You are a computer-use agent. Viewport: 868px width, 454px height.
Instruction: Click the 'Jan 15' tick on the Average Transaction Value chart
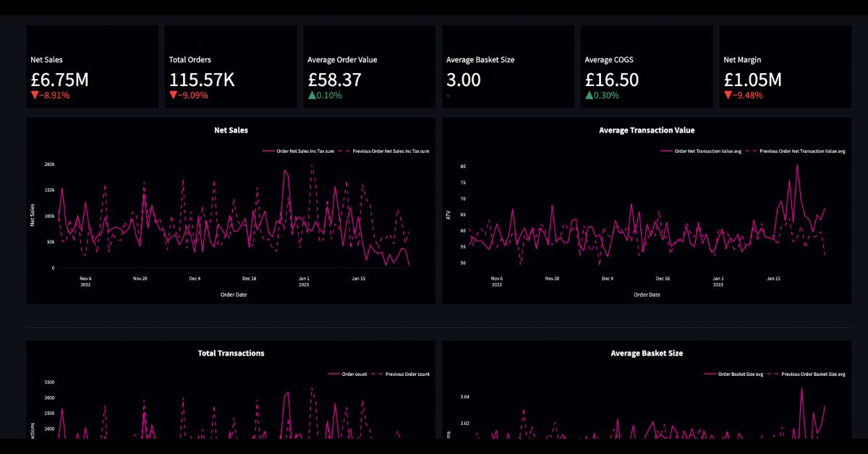(773, 278)
